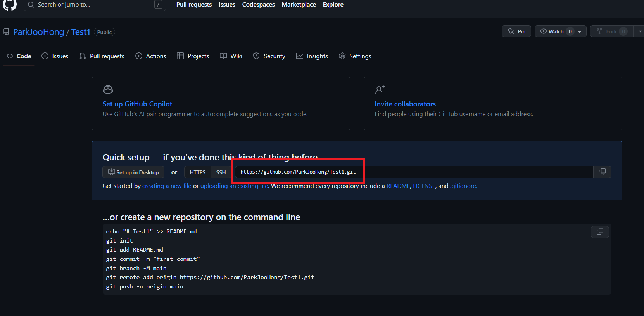Viewport: 644px width, 316px height.
Task: Open the Actions tab
Action: coord(151,56)
